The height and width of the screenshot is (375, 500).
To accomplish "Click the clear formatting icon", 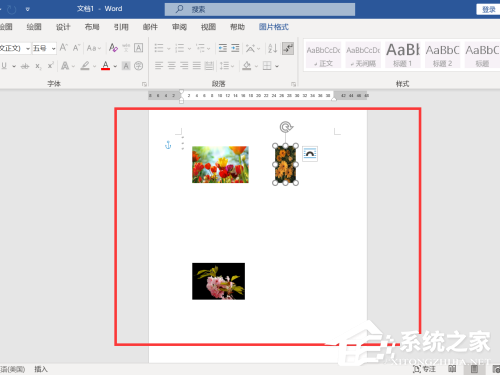I will tap(113, 48).
